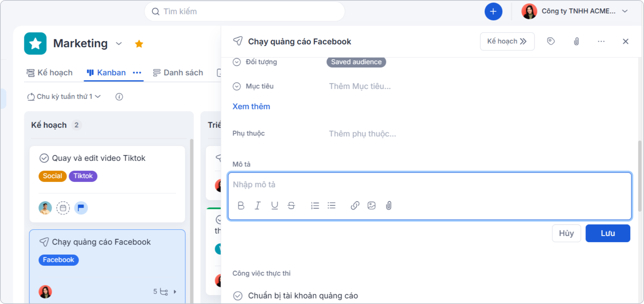
Task: Click the due date icon on Tiktok card
Action: pyautogui.click(x=63, y=208)
